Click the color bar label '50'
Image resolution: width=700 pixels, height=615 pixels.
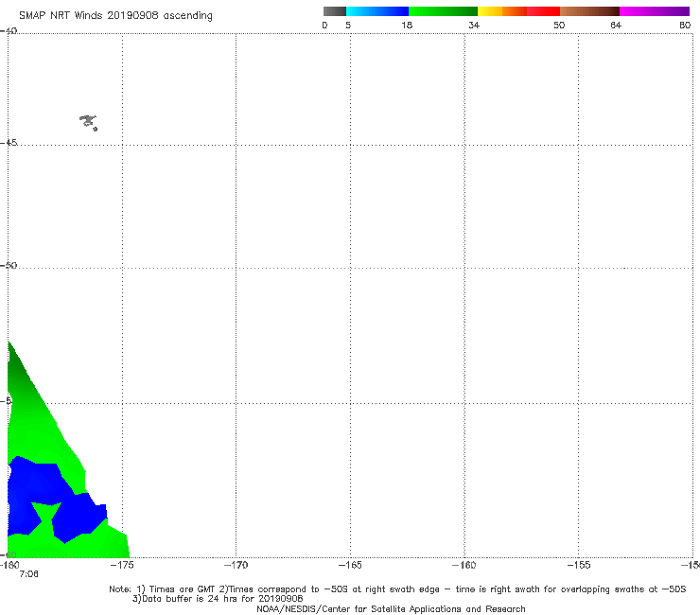559,26
